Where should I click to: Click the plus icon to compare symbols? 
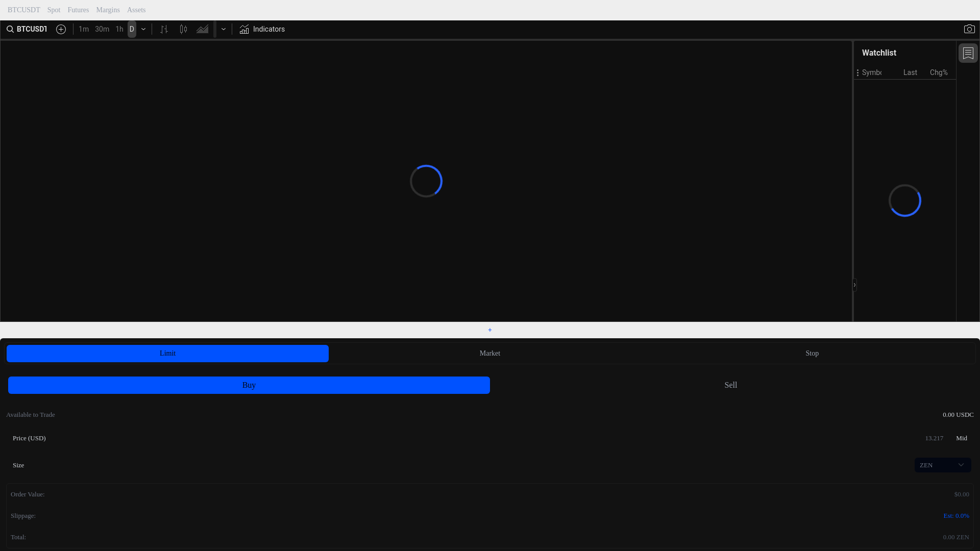click(x=61, y=29)
